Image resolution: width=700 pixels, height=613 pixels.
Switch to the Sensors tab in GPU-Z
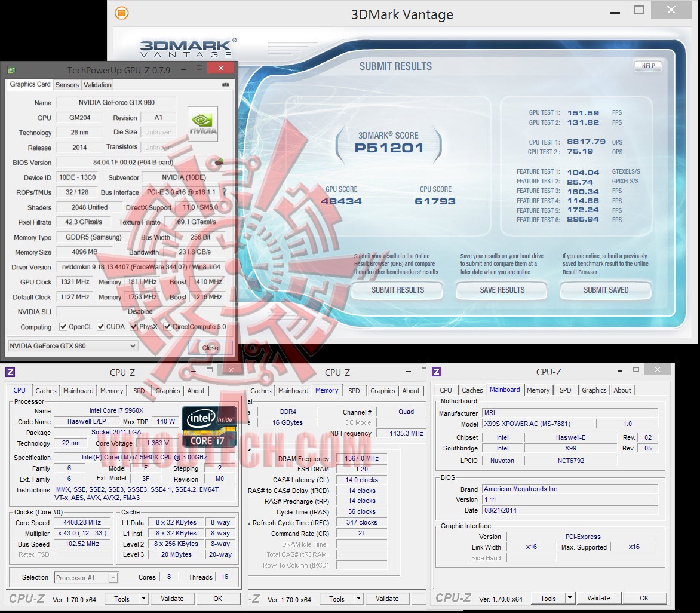pyautogui.click(x=67, y=85)
